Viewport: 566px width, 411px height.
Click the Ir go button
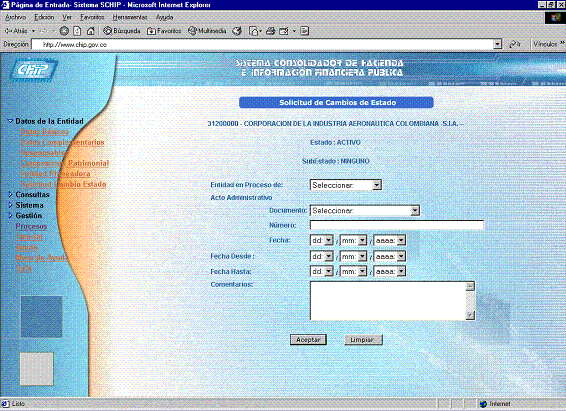tap(515, 44)
